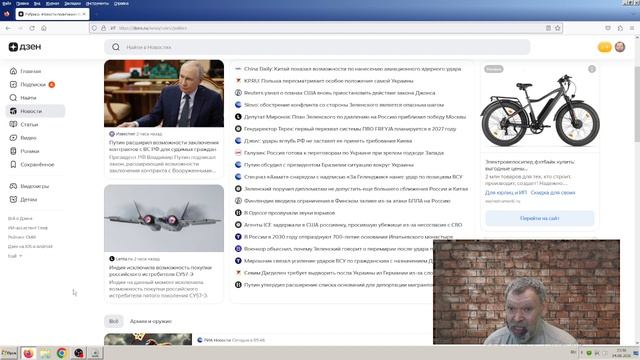The width and height of the screenshot is (640, 360).
Task: Open the Справка menu
Action: [121, 3]
